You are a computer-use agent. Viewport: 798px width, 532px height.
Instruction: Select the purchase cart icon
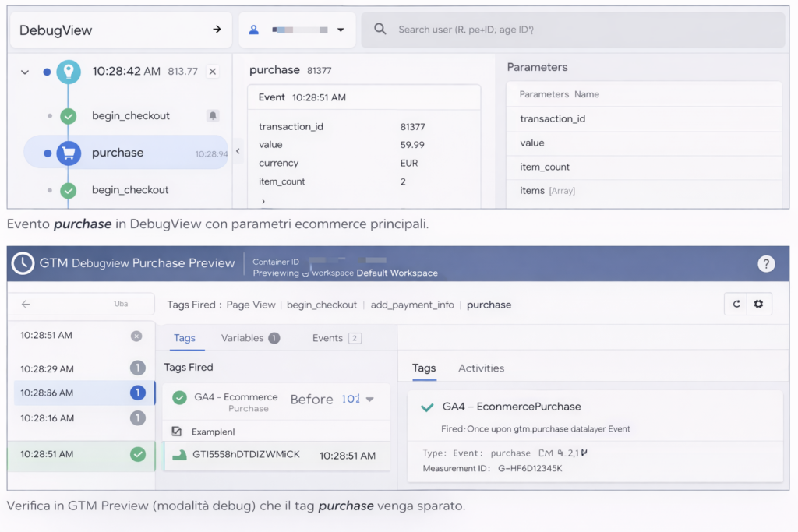69,153
